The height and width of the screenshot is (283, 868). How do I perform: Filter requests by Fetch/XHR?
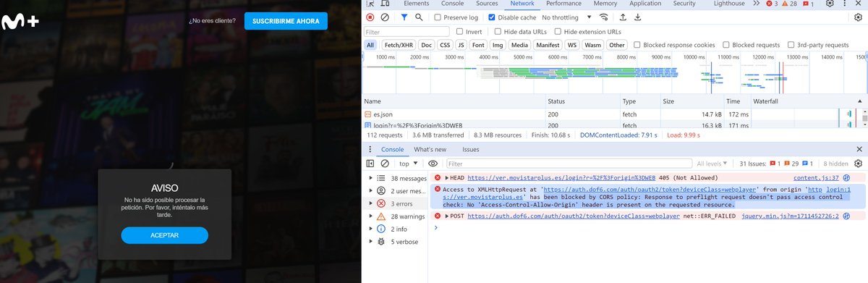coord(399,45)
